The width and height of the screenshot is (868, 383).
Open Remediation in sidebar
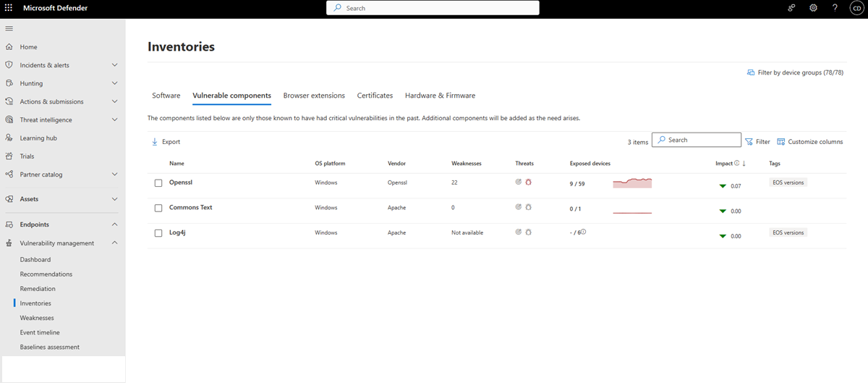[38, 289]
